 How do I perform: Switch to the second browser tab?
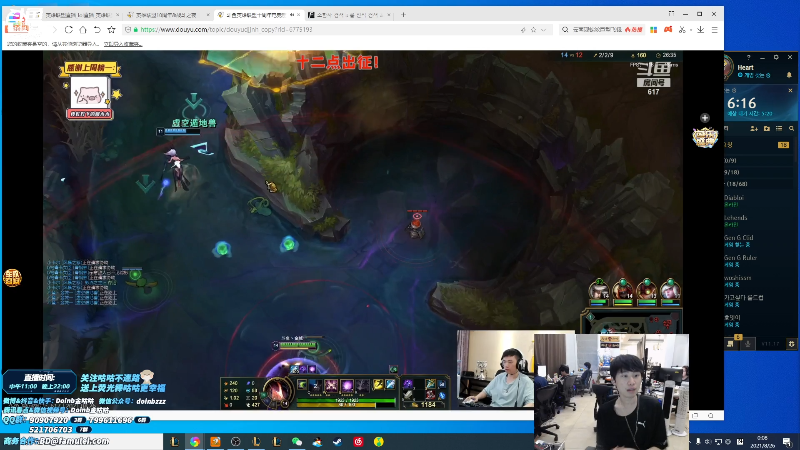[x=167, y=15]
